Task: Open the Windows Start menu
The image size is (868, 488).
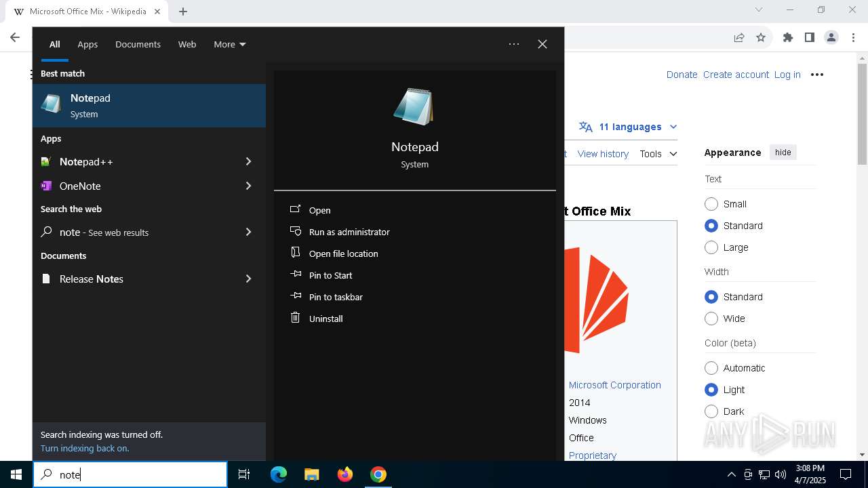Action: 16,474
